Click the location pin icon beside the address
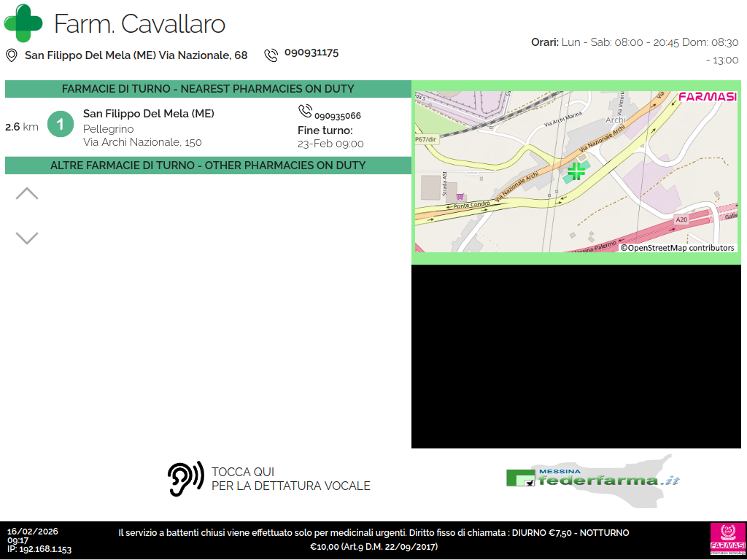The width and height of the screenshot is (747, 560). point(12,55)
